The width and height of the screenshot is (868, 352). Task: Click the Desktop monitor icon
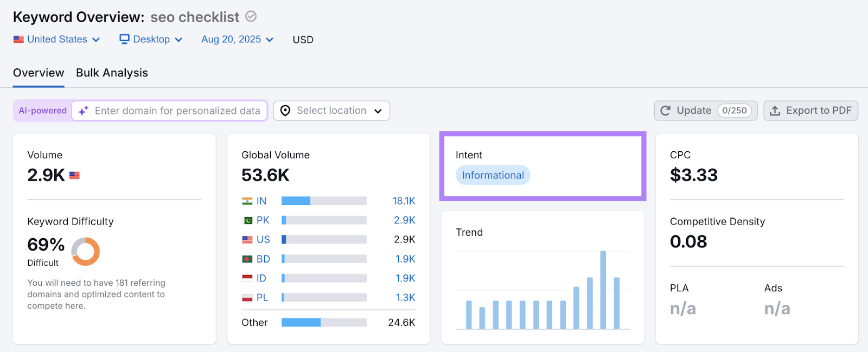[124, 40]
